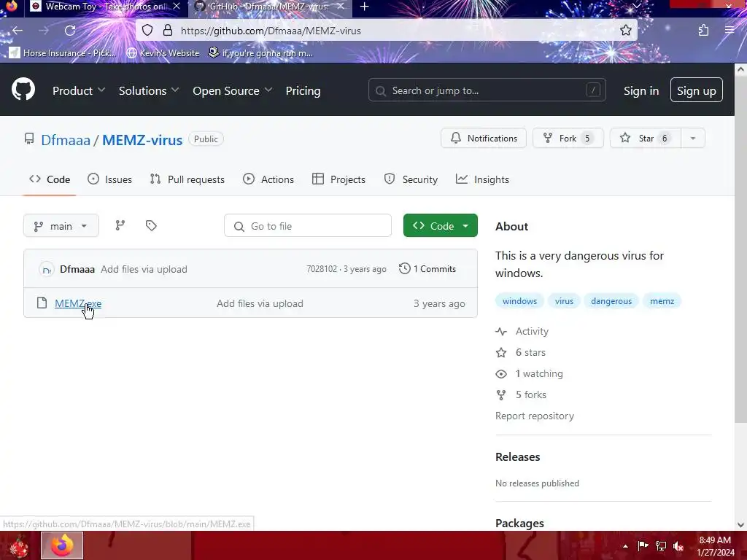
Task: Open the Security tab
Action: 411,179
